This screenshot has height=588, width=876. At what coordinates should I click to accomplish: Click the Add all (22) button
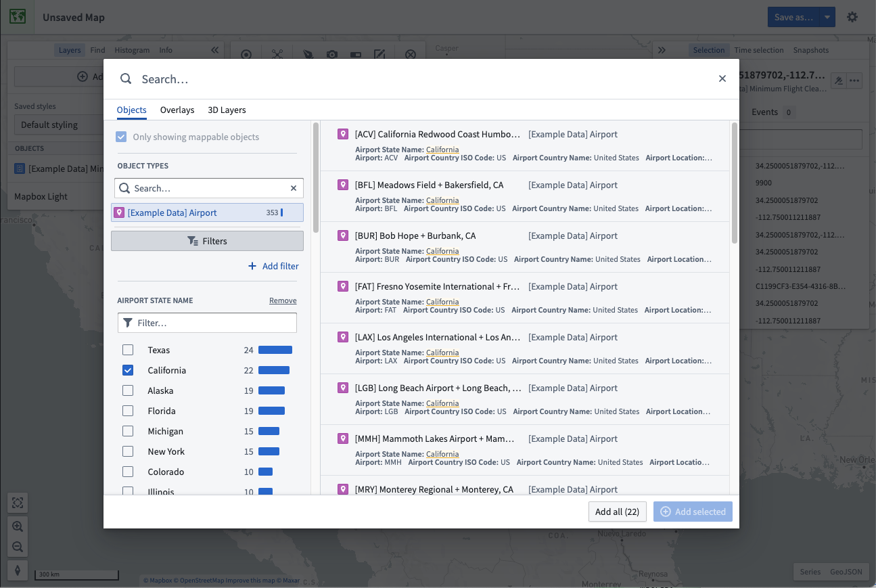[x=617, y=512]
